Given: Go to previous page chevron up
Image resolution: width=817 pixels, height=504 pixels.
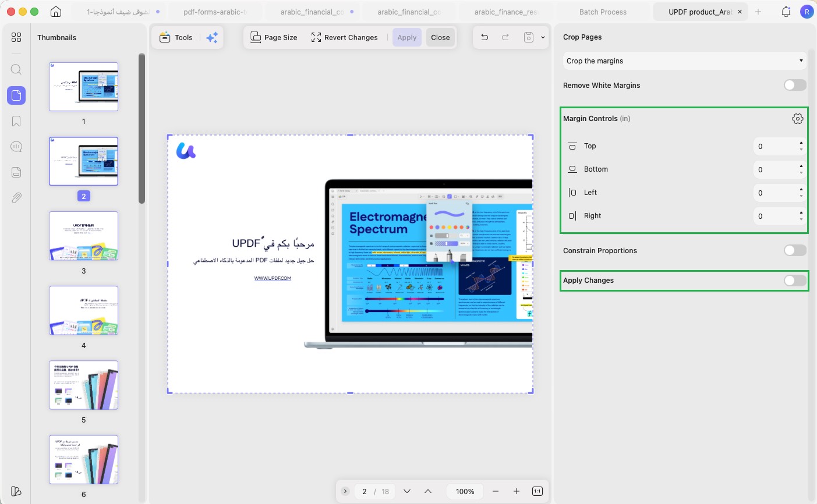Looking at the screenshot, I should point(428,491).
